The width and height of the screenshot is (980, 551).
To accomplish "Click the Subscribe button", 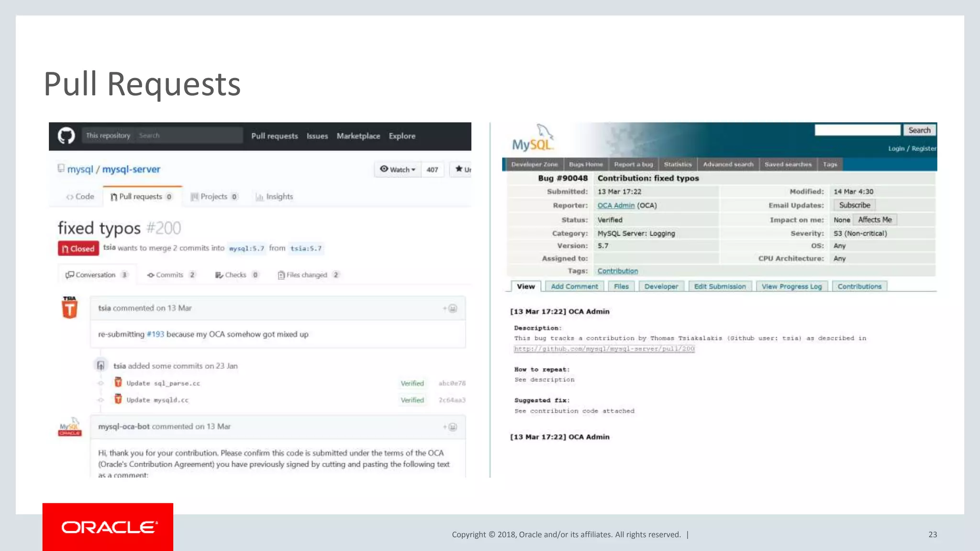I will [x=855, y=205].
